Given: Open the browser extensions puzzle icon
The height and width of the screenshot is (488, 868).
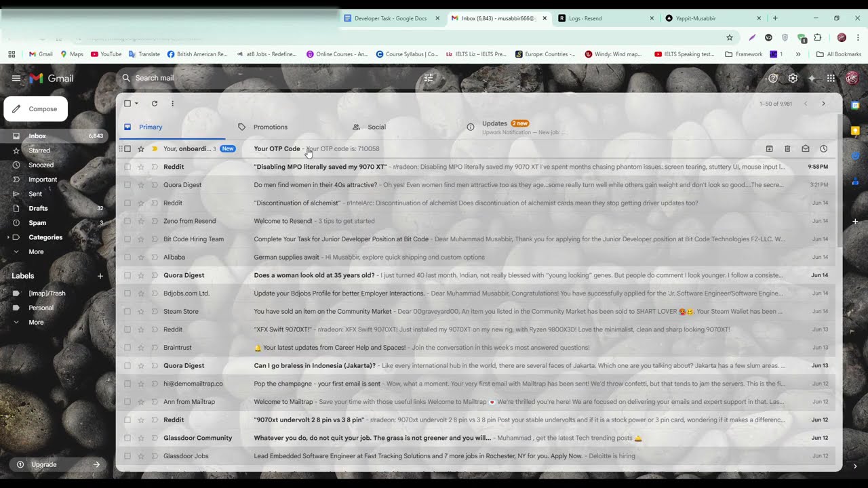Looking at the screenshot, I should [818, 37].
